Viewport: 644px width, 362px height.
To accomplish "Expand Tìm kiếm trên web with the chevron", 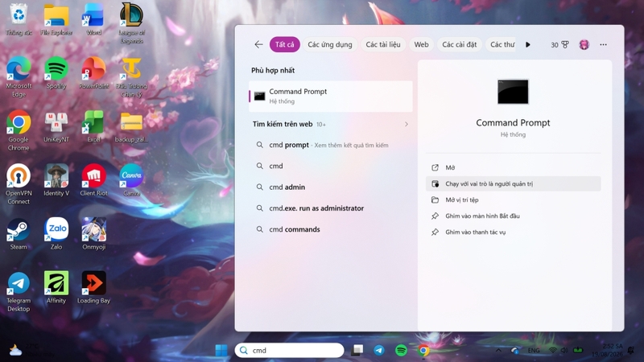I will (407, 124).
